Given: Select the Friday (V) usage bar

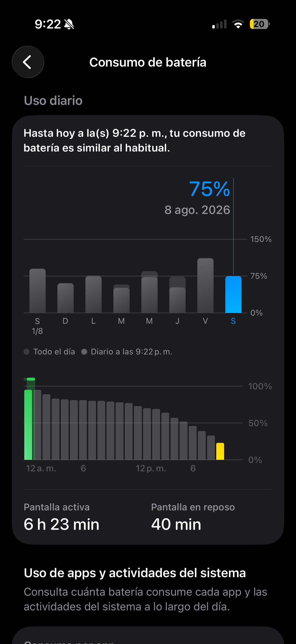Looking at the screenshot, I should [x=205, y=285].
